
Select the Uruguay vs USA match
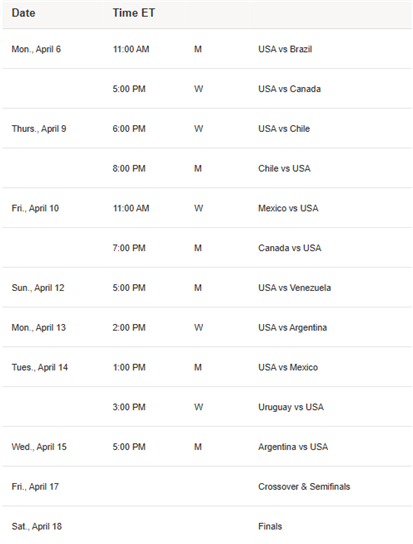coord(291,407)
